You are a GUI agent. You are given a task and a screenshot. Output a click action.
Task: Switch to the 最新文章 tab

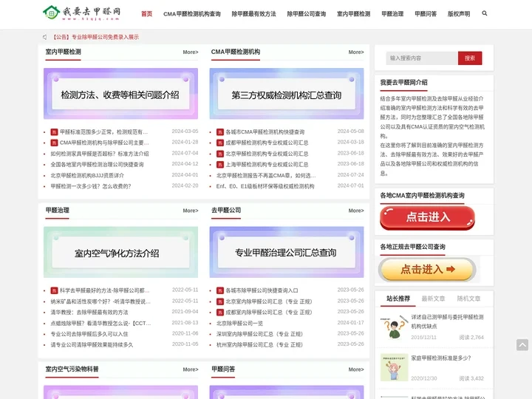(433, 299)
